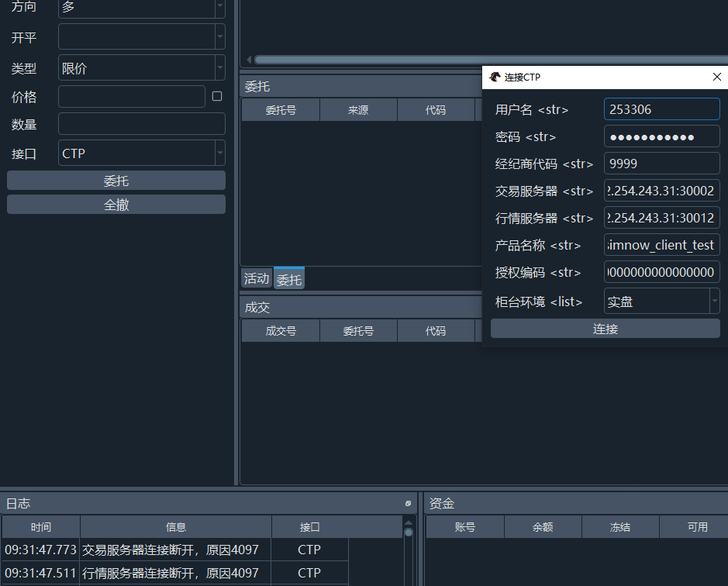This screenshot has width=728, height=586.
Task: Open the 类型 dropdown showing 限价
Action: pos(219,67)
